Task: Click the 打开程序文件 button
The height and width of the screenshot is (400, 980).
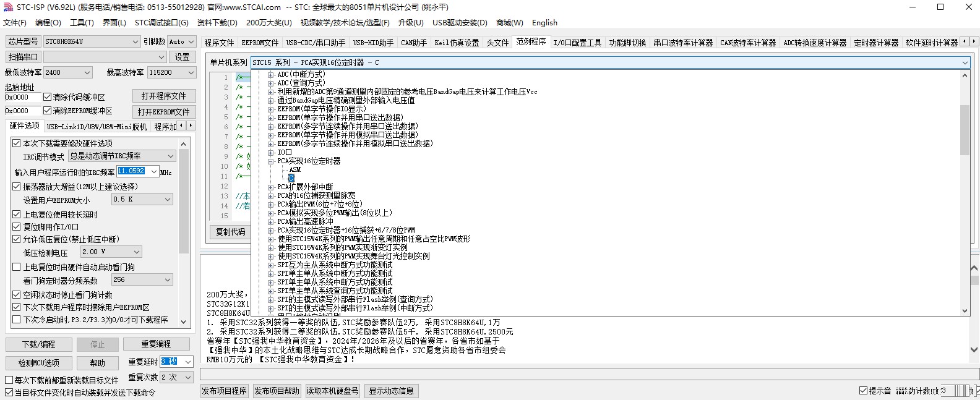Action: point(164,96)
